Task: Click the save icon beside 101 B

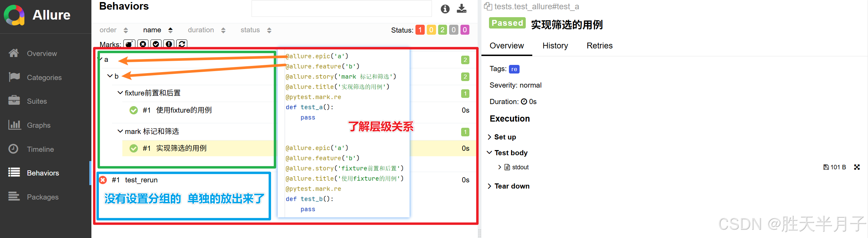Action: coord(826,167)
